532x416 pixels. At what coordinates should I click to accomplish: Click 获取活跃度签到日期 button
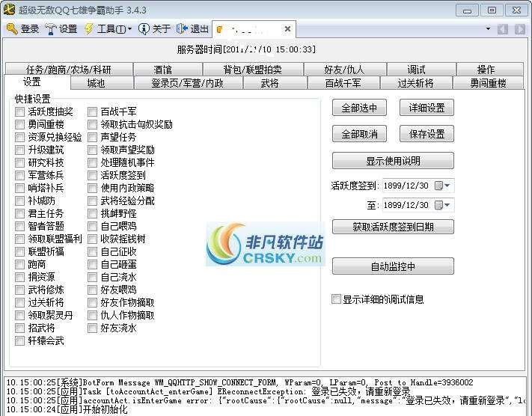tap(393, 227)
